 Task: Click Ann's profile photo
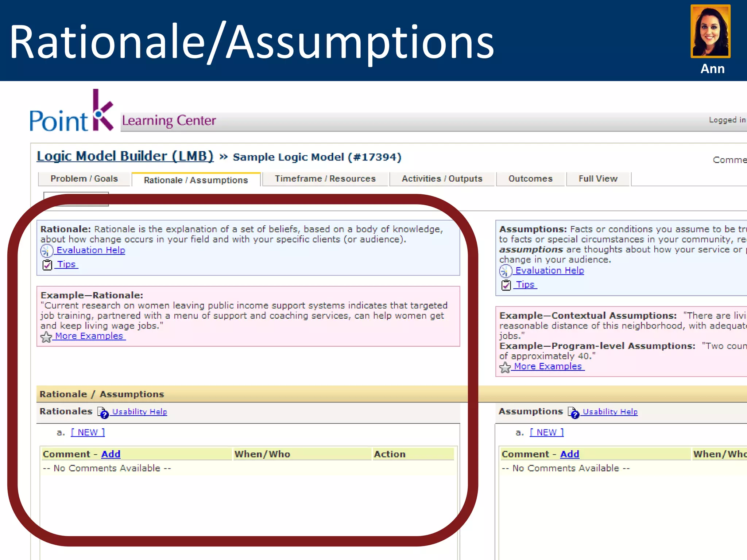[x=711, y=31]
